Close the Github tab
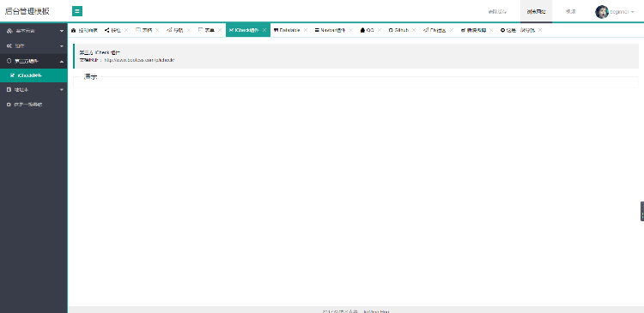 (414, 30)
